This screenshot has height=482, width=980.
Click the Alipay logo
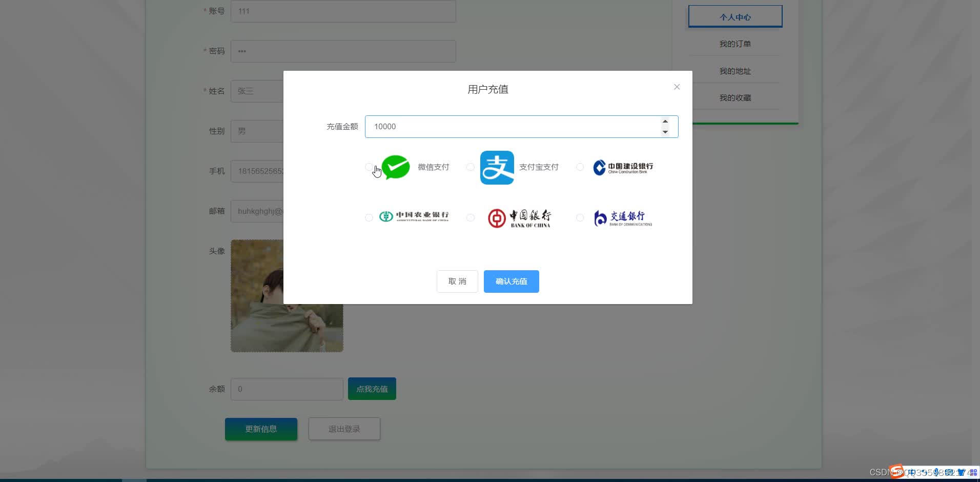[x=497, y=167]
